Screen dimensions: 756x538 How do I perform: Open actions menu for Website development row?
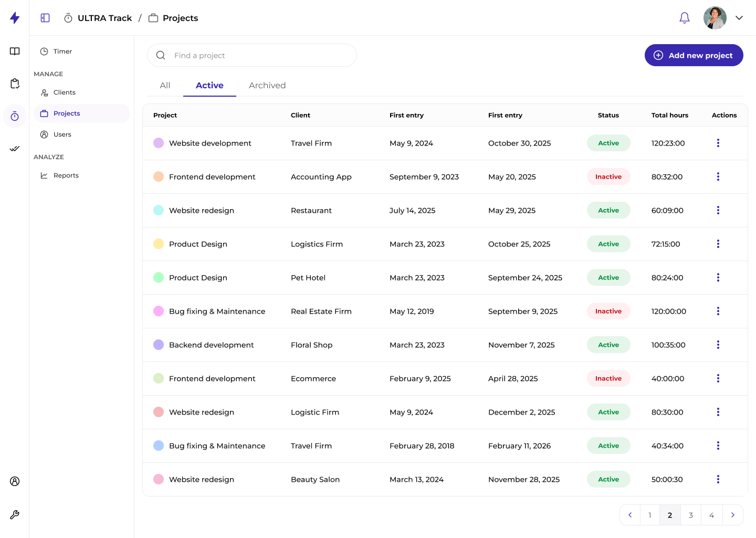(718, 143)
